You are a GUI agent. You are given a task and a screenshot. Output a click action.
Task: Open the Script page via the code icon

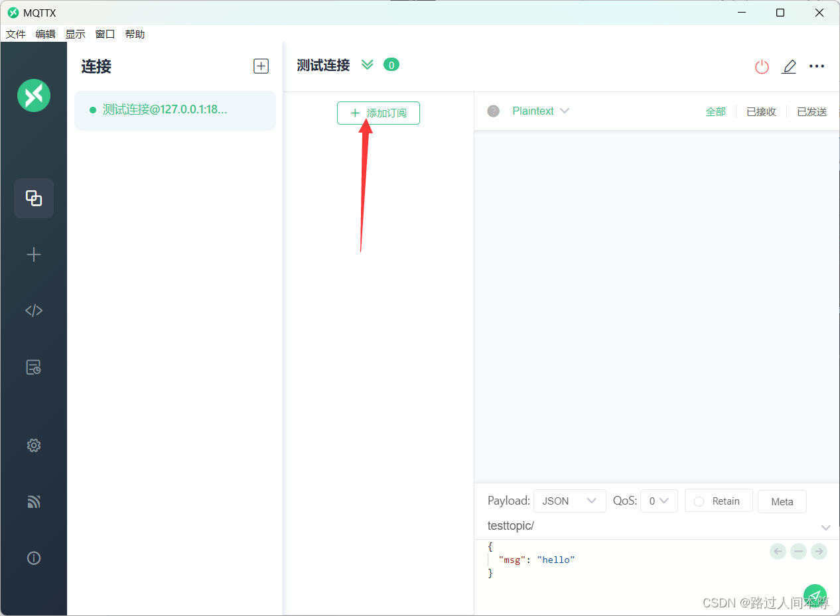34,310
